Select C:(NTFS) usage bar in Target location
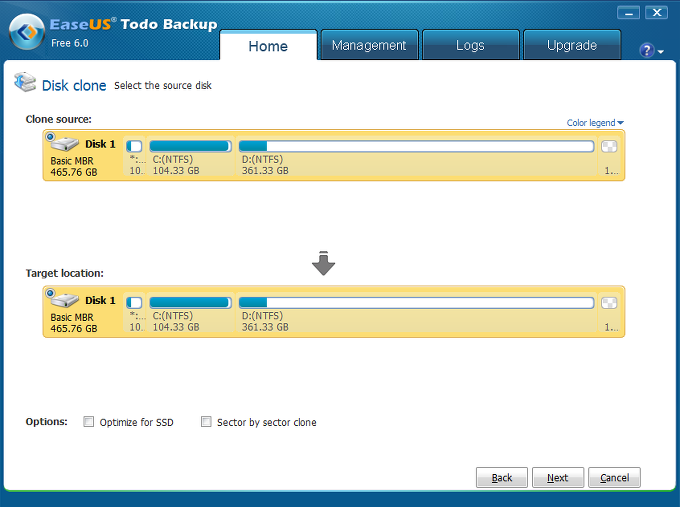The width and height of the screenshot is (680, 507). coord(190,303)
